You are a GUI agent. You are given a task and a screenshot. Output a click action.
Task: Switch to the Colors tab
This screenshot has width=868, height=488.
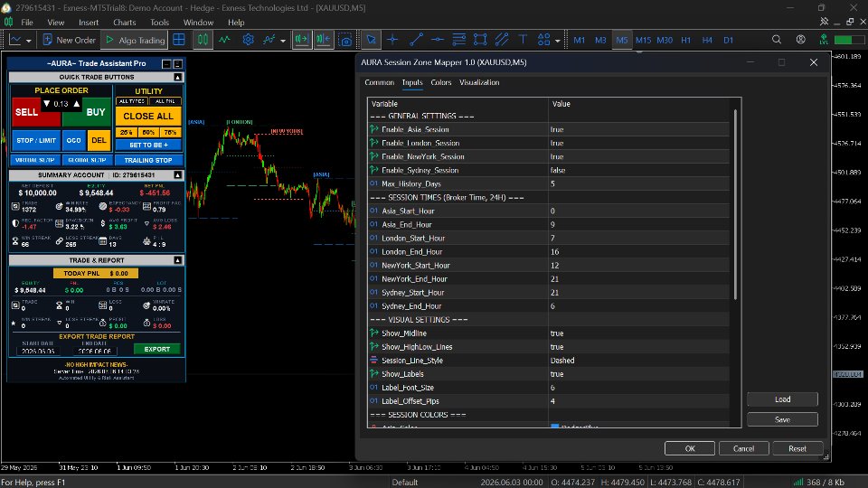pyautogui.click(x=441, y=82)
